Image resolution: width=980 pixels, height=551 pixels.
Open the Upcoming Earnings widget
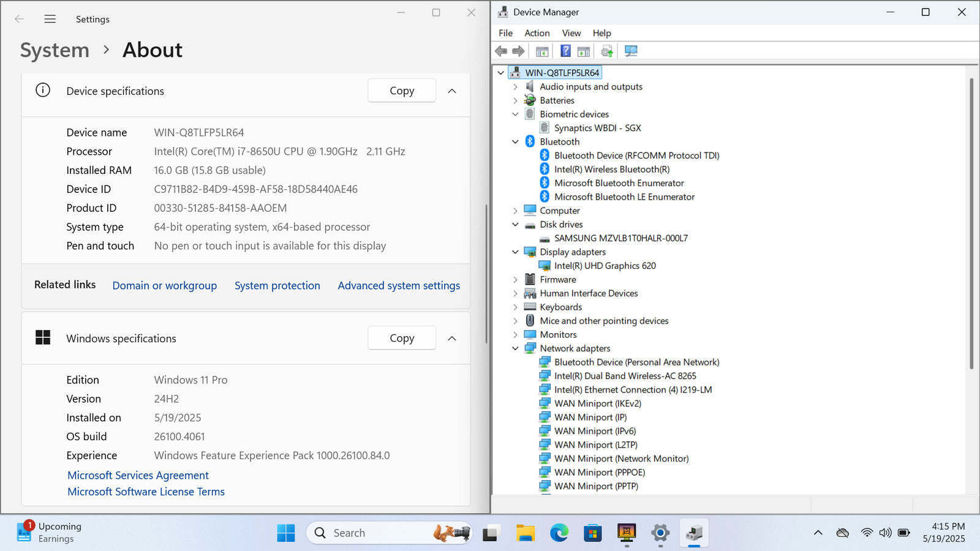pos(49,533)
